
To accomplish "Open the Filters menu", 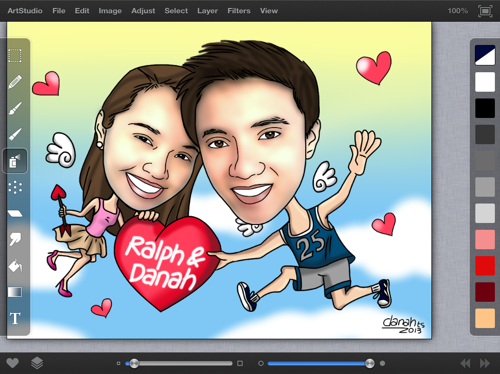I will 239,11.
